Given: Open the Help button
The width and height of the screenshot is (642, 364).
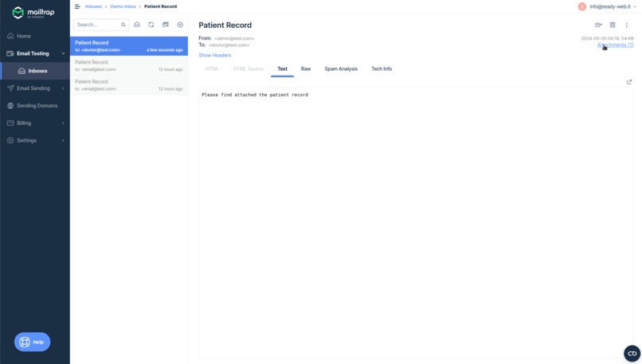Looking at the screenshot, I should (x=33, y=342).
